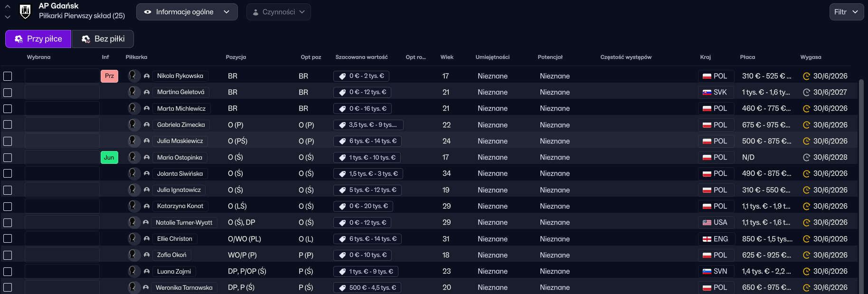The image size is (868, 294).
Task: Select the Przy piłce tab
Action: click(38, 39)
